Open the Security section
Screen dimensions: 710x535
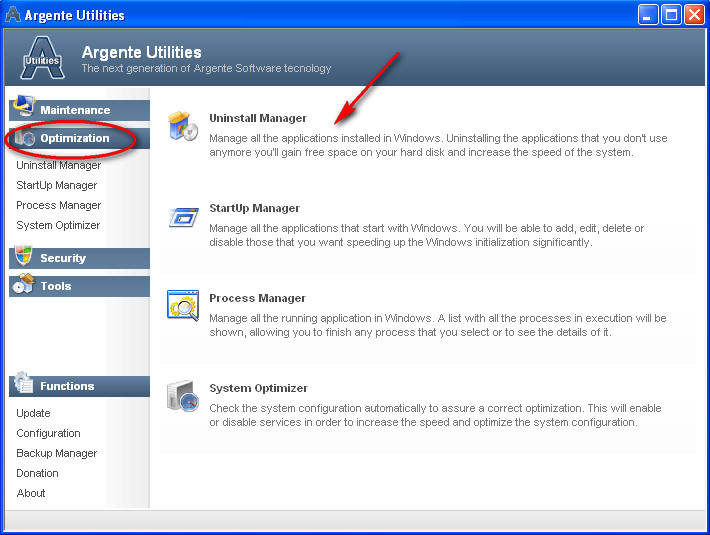79,258
